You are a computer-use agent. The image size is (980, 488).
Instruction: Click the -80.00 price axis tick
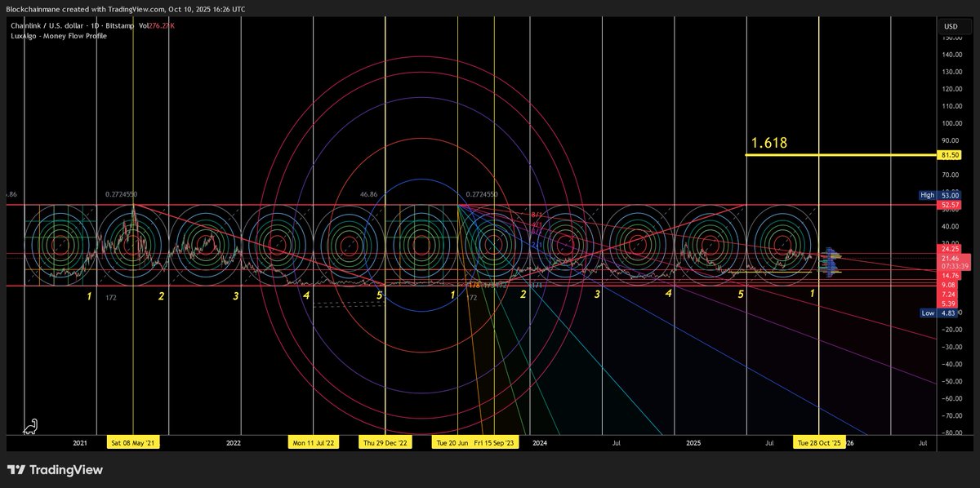coord(950,433)
